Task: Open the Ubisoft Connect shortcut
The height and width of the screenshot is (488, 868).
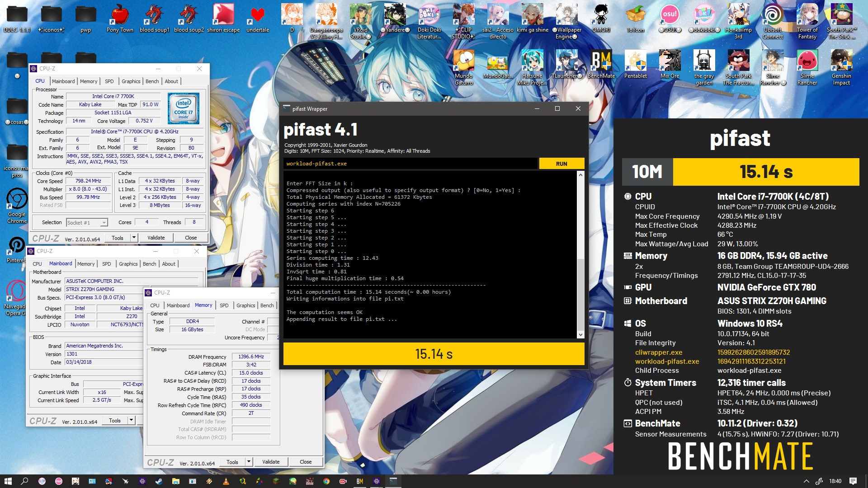Action: pos(773,20)
